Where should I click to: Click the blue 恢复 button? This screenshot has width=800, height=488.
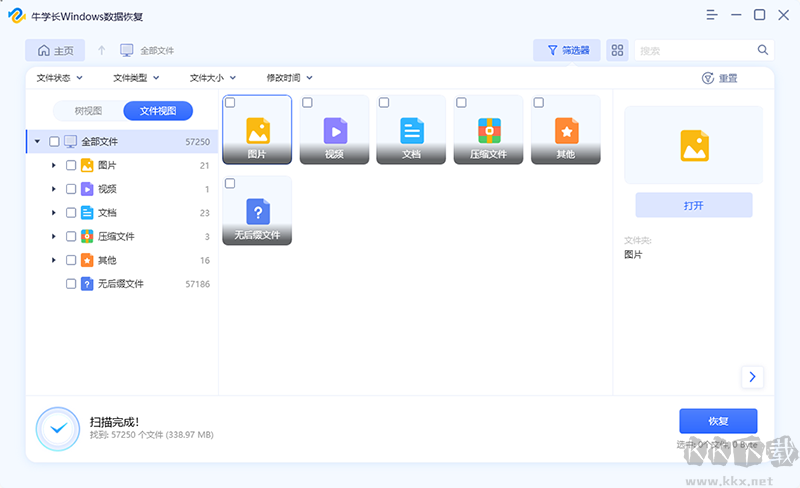pos(718,421)
